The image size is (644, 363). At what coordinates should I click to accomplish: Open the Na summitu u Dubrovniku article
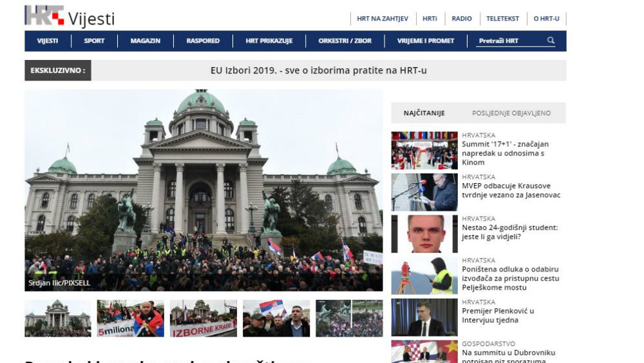click(x=509, y=356)
